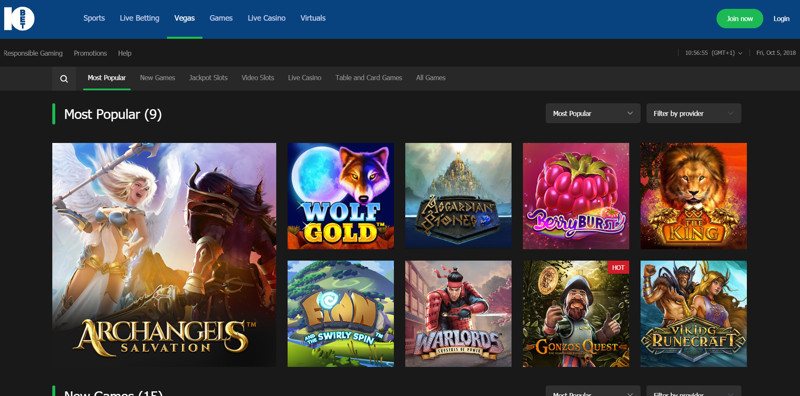Click the 10Bet logo
The width and height of the screenshot is (800, 396).
[x=19, y=19]
